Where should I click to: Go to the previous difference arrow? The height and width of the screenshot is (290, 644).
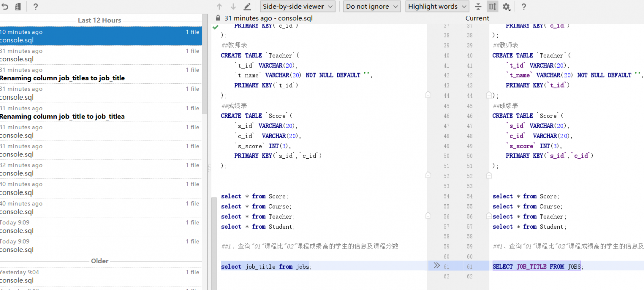coord(219,7)
